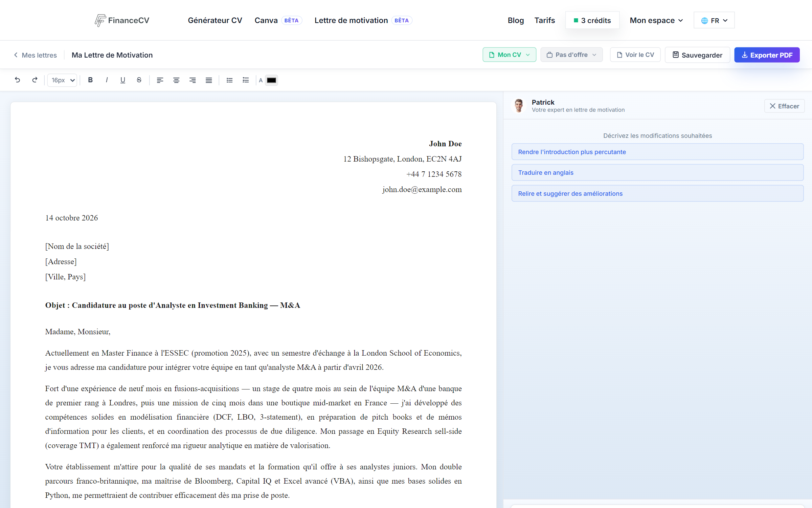Select 'Relire et suggérer des améliorations'
This screenshot has width=812, height=508.
(657, 194)
